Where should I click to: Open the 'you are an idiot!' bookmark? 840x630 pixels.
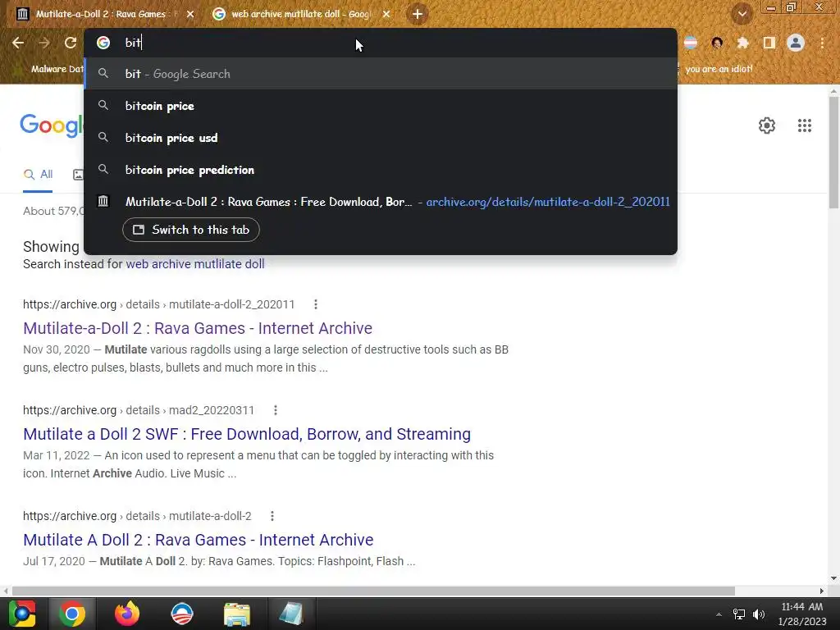[x=719, y=69]
